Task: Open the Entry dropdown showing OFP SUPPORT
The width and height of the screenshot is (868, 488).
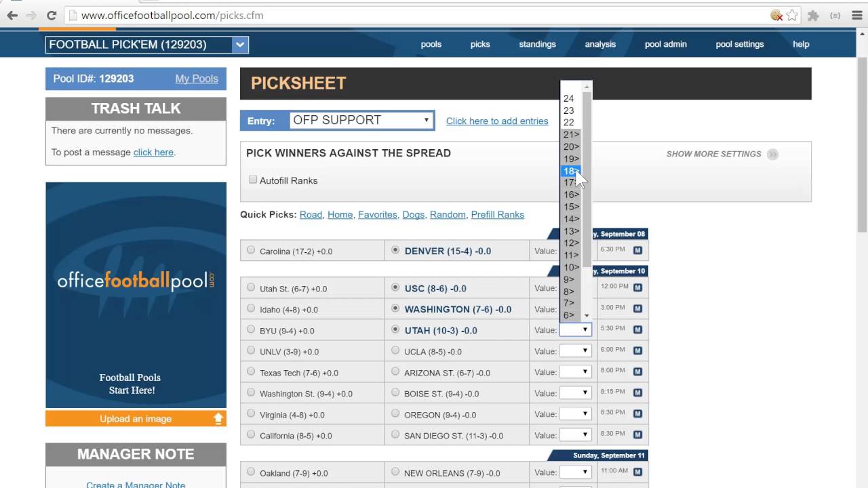Action: click(361, 121)
